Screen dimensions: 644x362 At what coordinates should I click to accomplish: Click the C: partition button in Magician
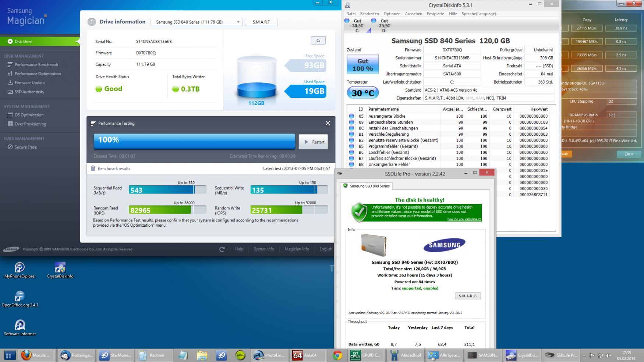[318, 40]
